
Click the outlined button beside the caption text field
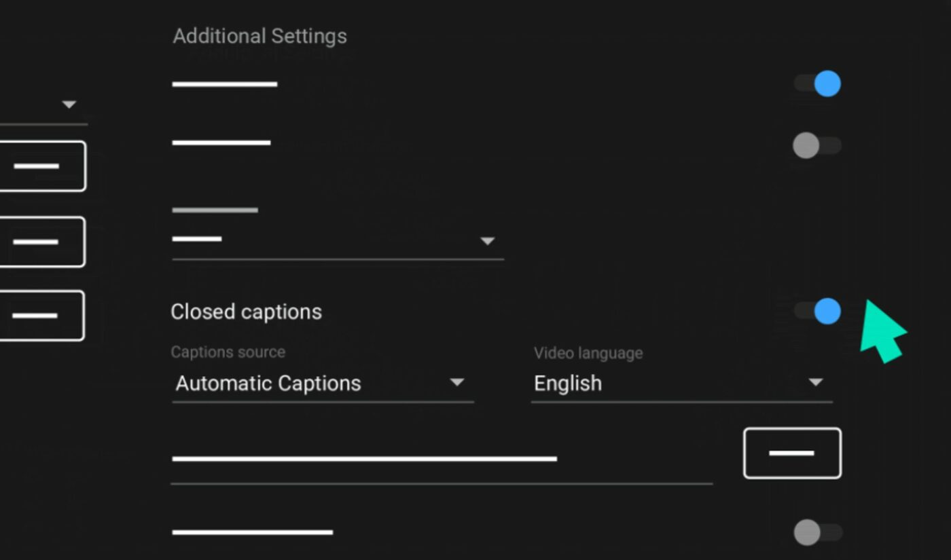pos(792,453)
